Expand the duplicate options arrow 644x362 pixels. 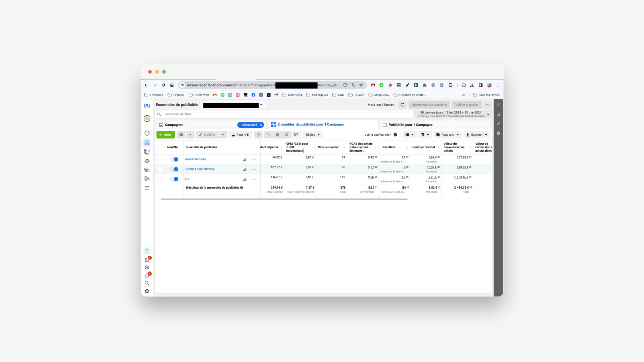pos(190,135)
